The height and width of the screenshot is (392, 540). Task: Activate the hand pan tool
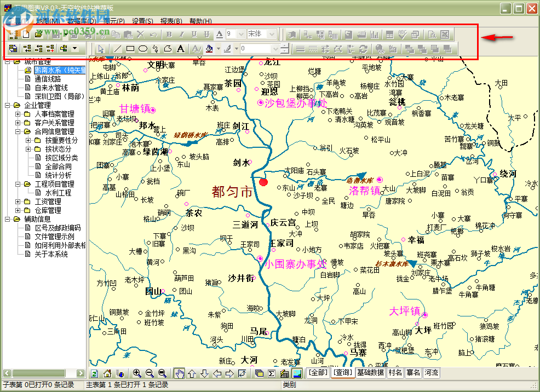(180, 373)
